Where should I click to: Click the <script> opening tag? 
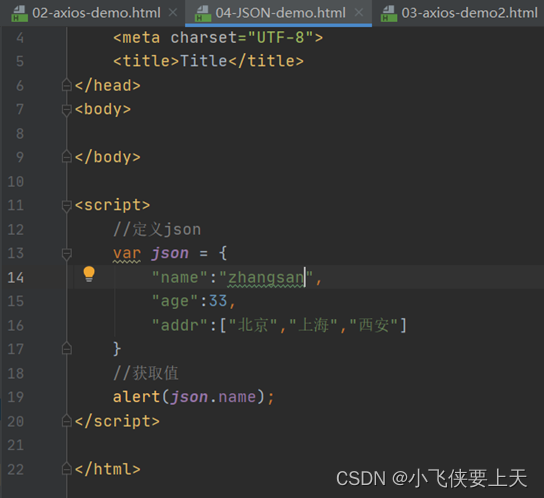(112, 205)
